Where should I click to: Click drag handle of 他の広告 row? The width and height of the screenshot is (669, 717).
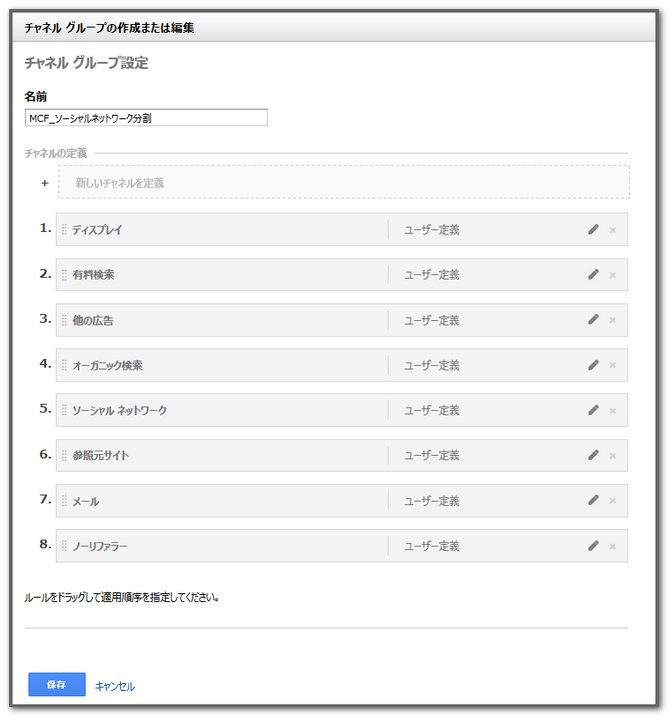[64, 320]
